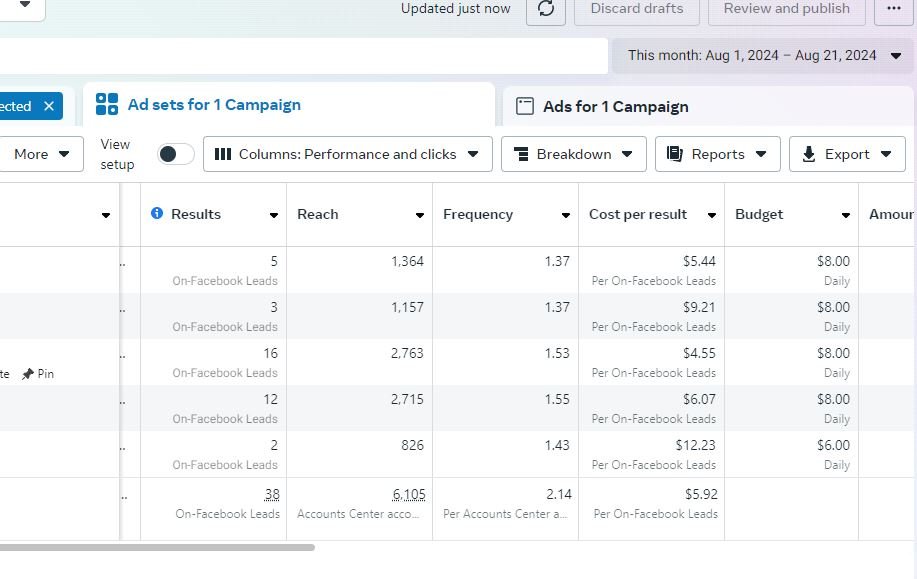
Task: Open the Results column arrow menu
Action: pos(274,215)
